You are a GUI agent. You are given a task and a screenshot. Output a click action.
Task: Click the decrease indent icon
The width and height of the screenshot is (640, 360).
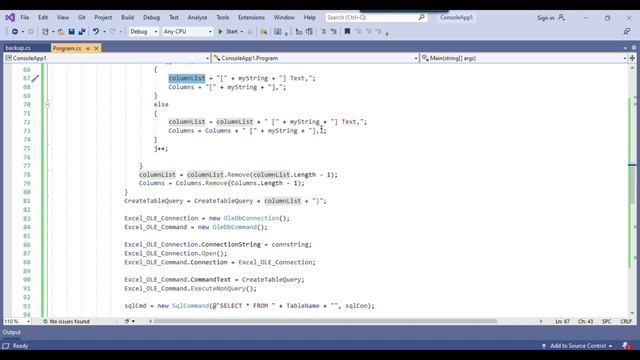[299, 31]
